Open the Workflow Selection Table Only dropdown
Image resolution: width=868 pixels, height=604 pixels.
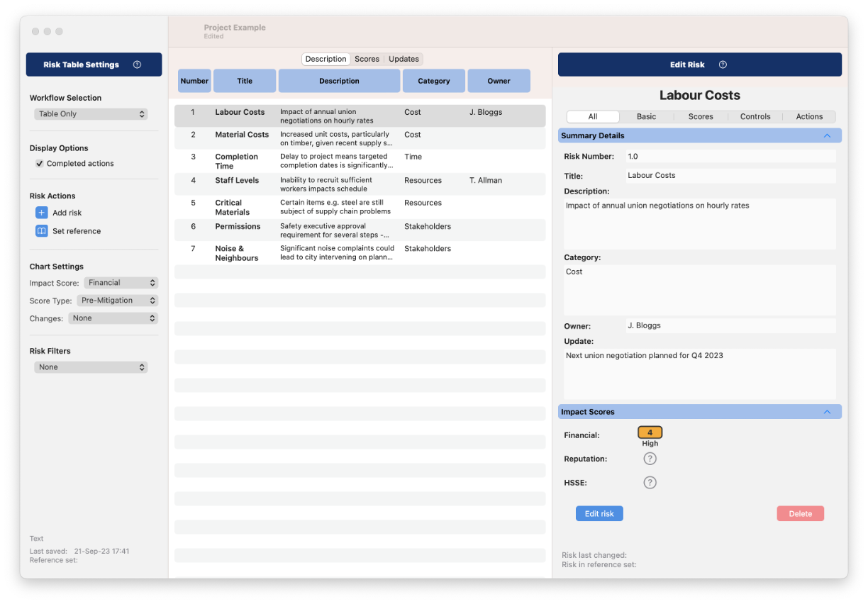coord(91,114)
